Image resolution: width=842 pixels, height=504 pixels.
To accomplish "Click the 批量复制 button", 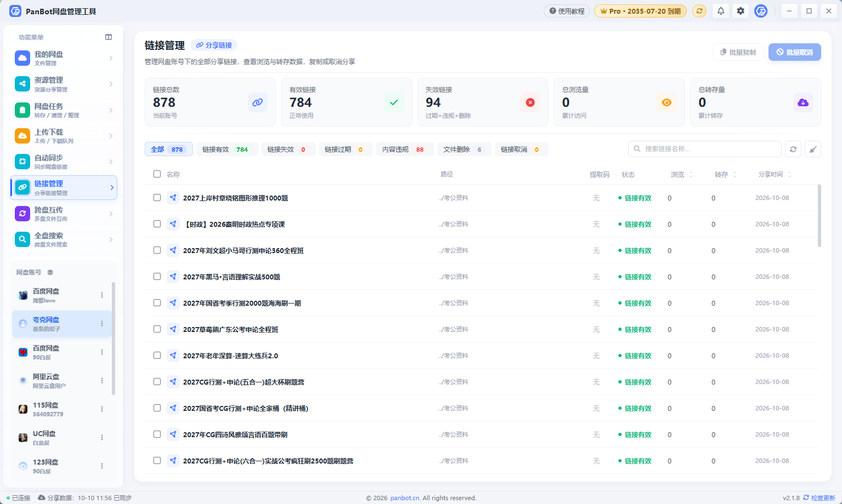I will pyautogui.click(x=738, y=52).
